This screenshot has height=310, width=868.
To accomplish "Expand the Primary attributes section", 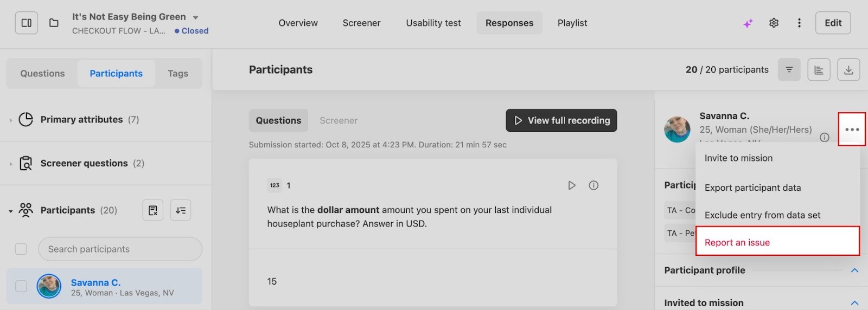I will click(x=11, y=120).
